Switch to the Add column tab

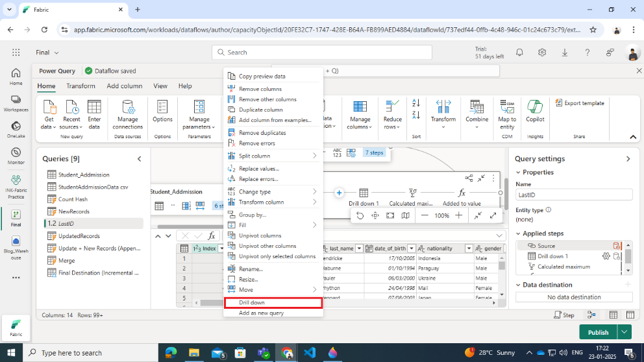coord(125,86)
